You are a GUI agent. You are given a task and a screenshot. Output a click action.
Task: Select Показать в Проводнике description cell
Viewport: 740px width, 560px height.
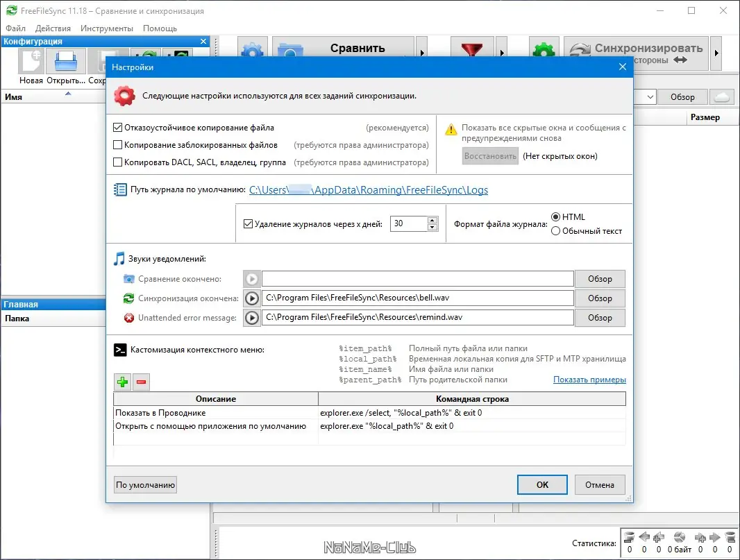tap(216, 413)
